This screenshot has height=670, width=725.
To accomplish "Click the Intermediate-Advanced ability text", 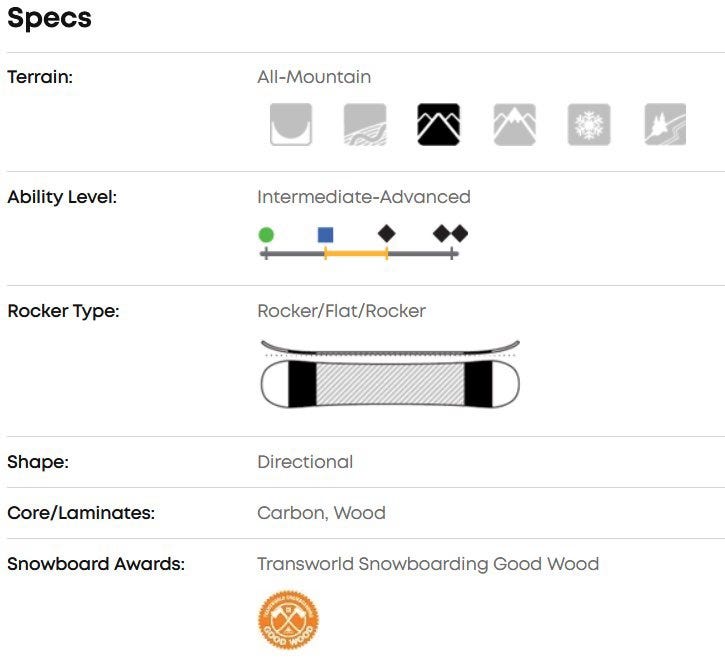I will (x=363, y=197).
